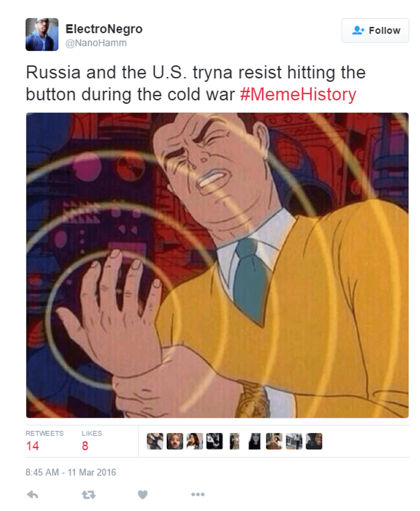Open the last liker's avatar in the row
Screen dimensions: 420x511
[314, 441]
